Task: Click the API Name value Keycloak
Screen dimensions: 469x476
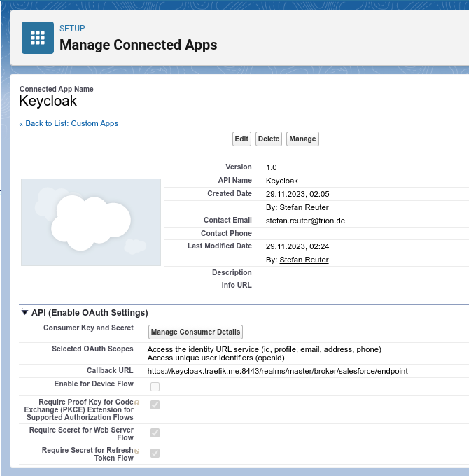Action: click(282, 181)
